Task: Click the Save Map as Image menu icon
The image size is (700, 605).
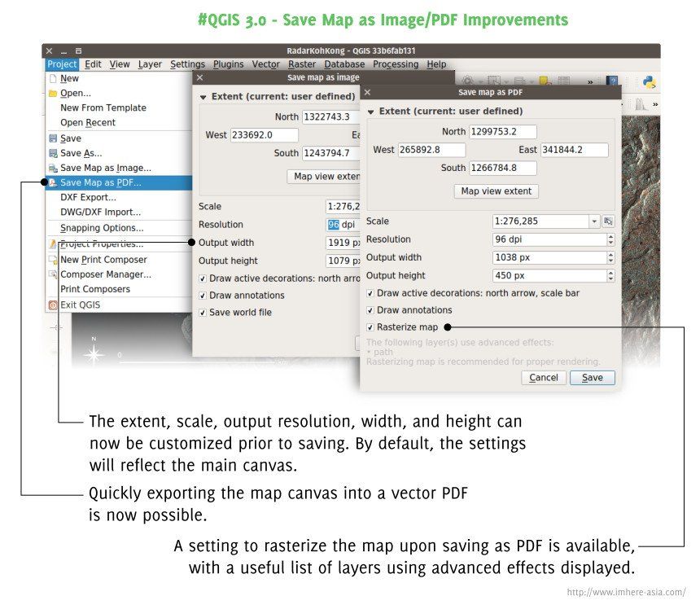Action: (53, 168)
